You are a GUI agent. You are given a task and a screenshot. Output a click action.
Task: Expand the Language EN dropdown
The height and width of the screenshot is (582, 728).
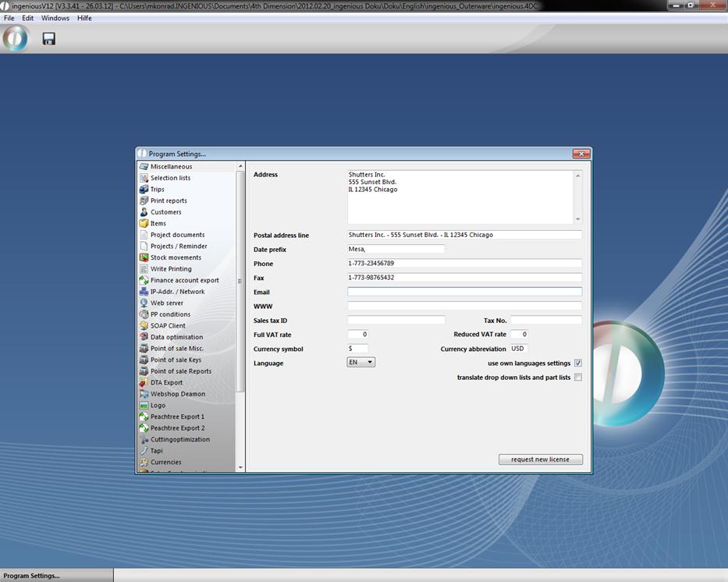click(361, 362)
